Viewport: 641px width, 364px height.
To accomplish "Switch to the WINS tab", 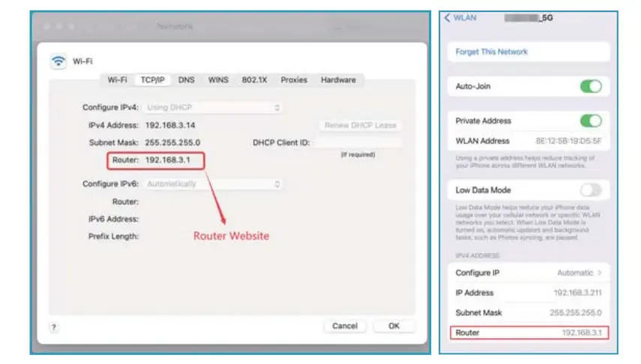I will click(218, 80).
